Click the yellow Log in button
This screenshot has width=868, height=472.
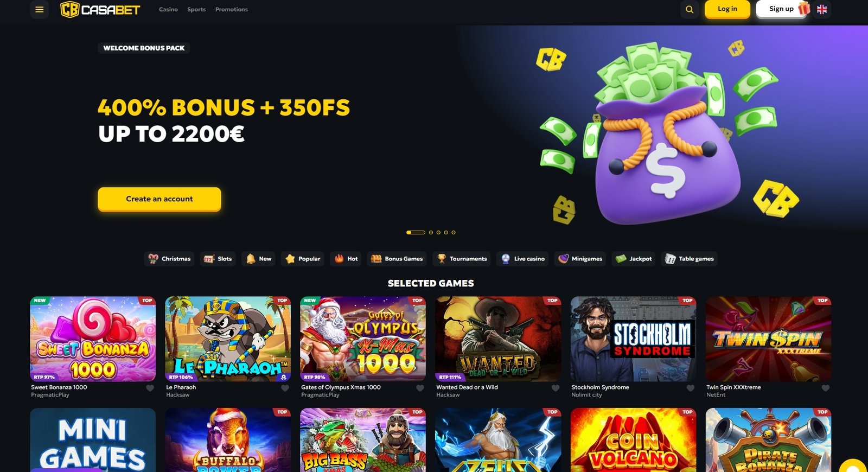tap(727, 9)
